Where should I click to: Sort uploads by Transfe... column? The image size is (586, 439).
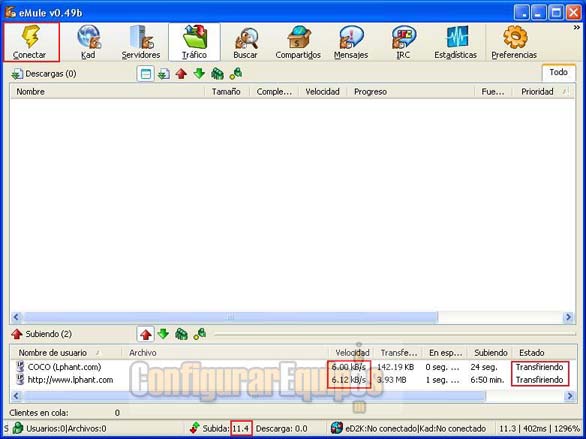(399, 353)
